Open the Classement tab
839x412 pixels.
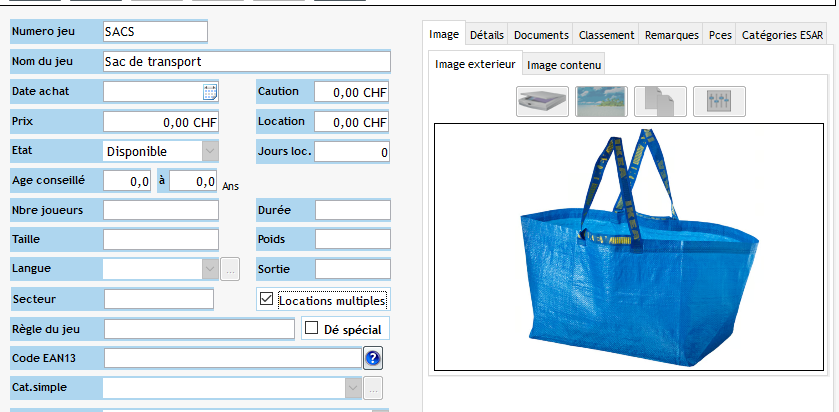pos(607,35)
